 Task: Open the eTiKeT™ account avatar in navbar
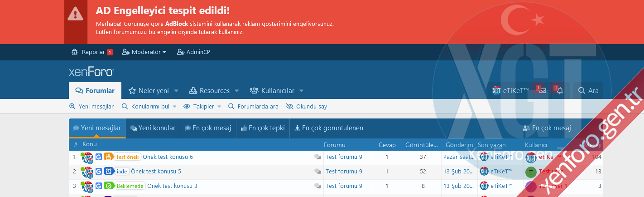[x=496, y=91]
